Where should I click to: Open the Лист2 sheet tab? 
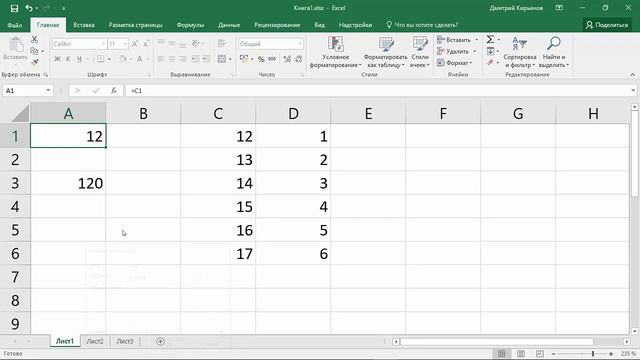(95, 341)
